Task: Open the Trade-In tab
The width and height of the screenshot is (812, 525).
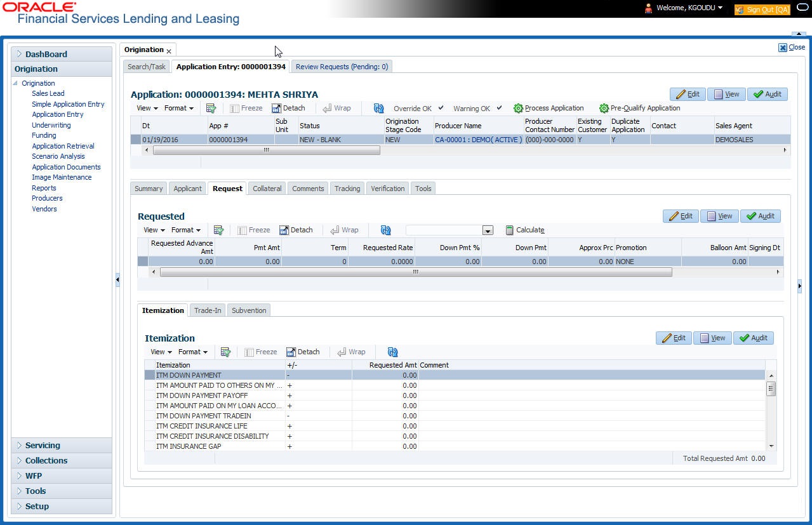Action: 208,310
